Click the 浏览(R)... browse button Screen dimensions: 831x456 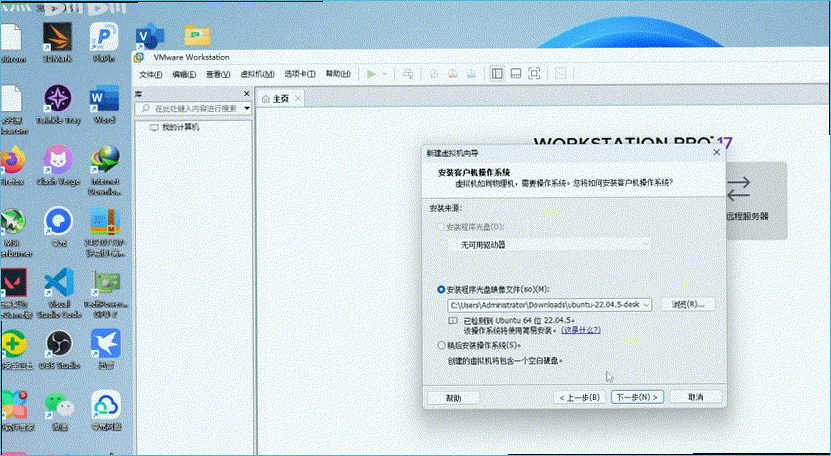point(688,304)
